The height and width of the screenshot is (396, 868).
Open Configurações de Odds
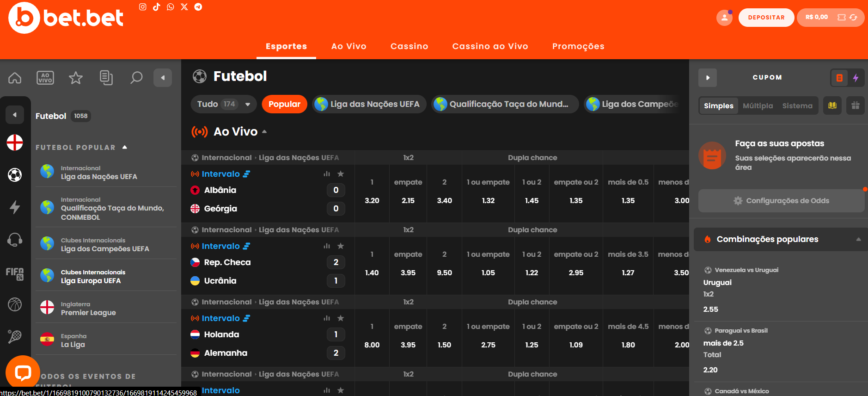click(x=781, y=201)
